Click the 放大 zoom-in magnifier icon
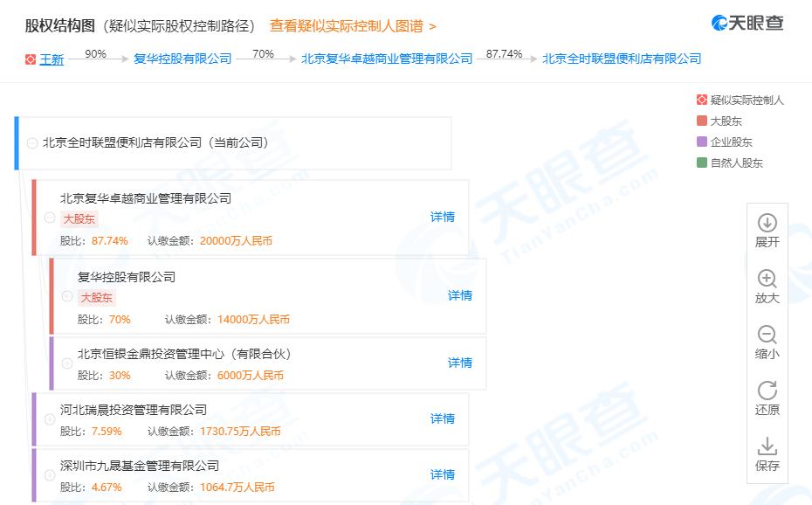The height and width of the screenshot is (505, 812). point(767,279)
